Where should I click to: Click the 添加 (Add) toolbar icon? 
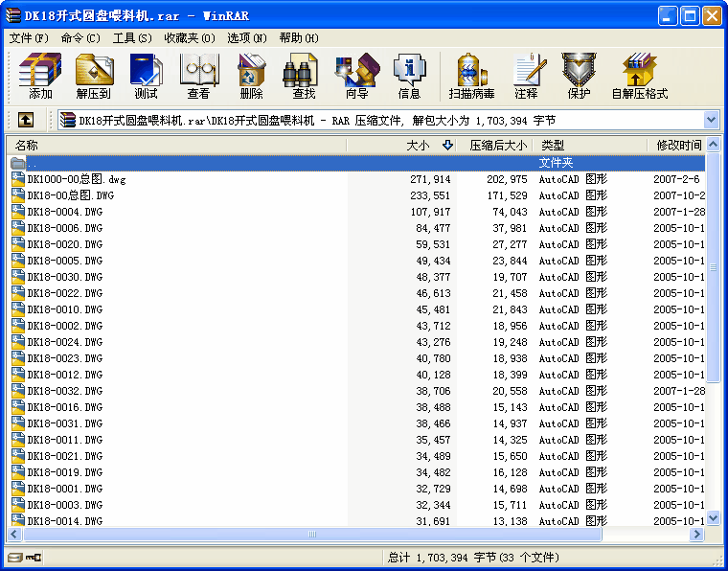tap(40, 76)
